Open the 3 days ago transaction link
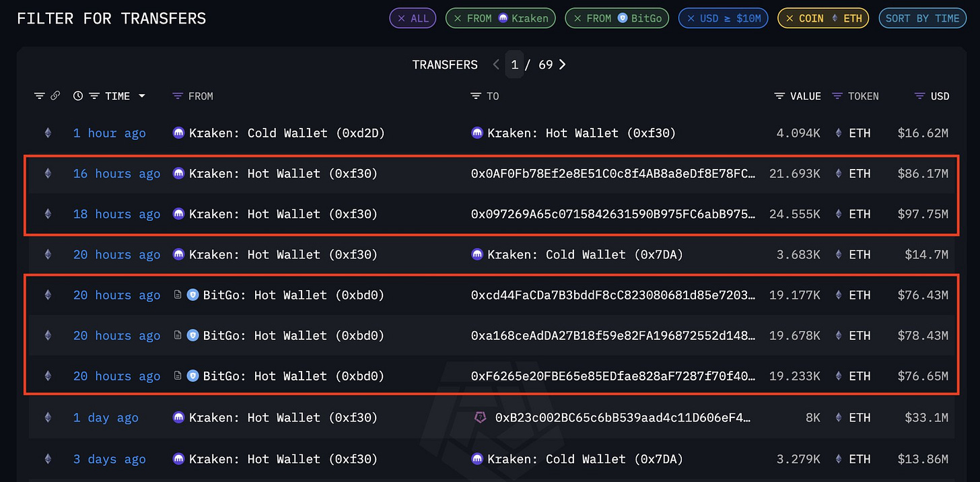980x482 pixels. tap(109, 459)
